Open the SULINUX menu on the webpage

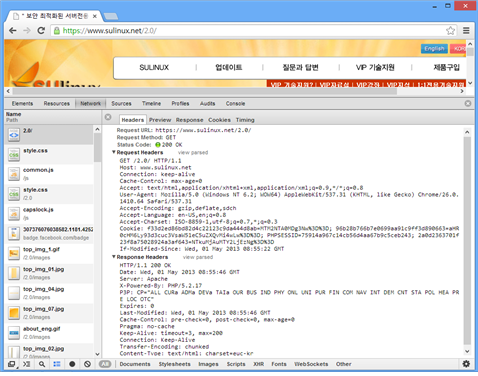[154, 68]
